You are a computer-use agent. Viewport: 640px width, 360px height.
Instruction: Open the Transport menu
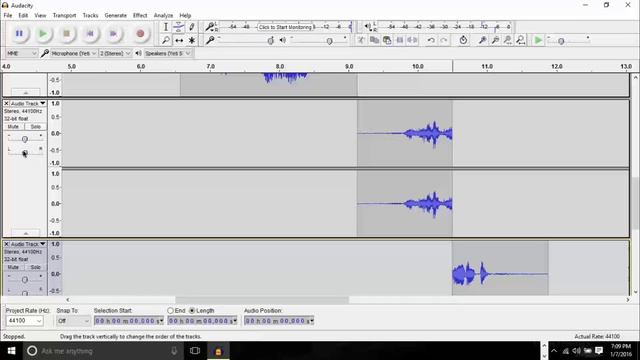pyautogui.click(x=64, y=16)
